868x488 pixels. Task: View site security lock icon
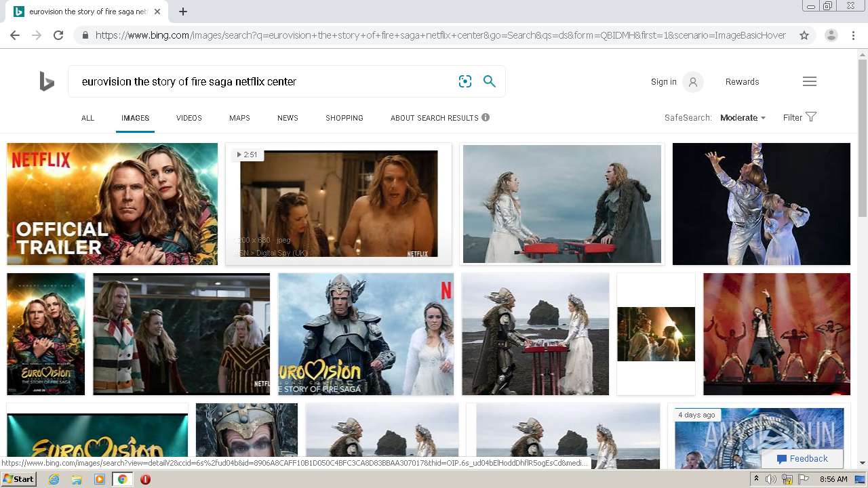(x=85, y=35)
